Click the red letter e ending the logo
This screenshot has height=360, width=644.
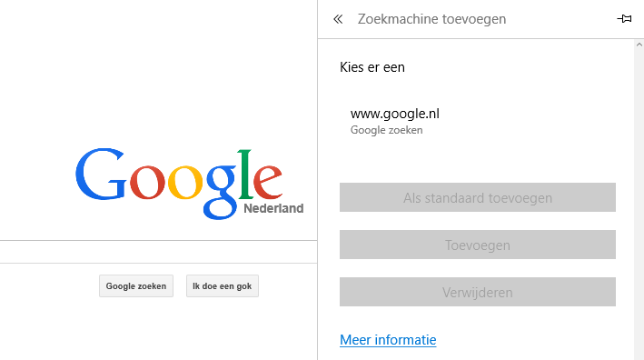(268, 182)
